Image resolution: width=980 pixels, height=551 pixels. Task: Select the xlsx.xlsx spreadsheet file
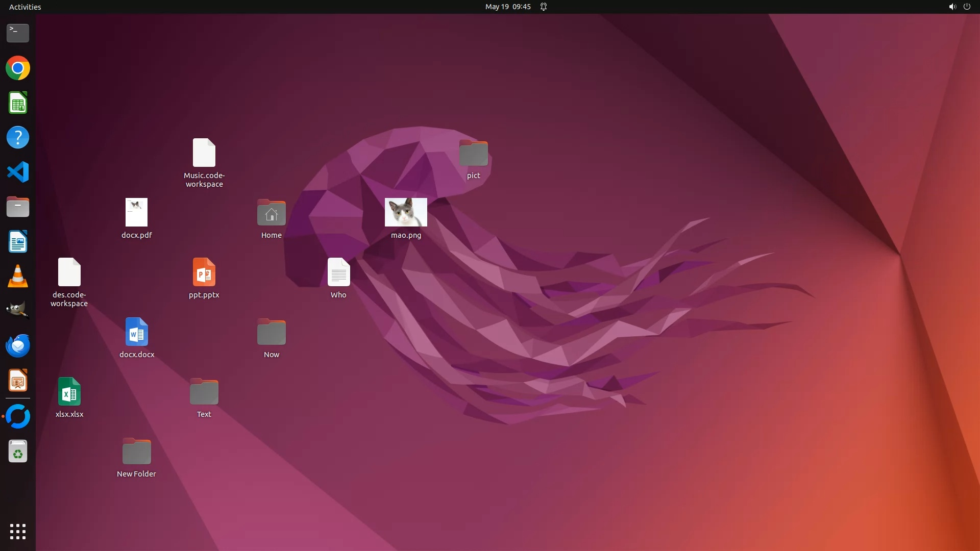point(69,392)
